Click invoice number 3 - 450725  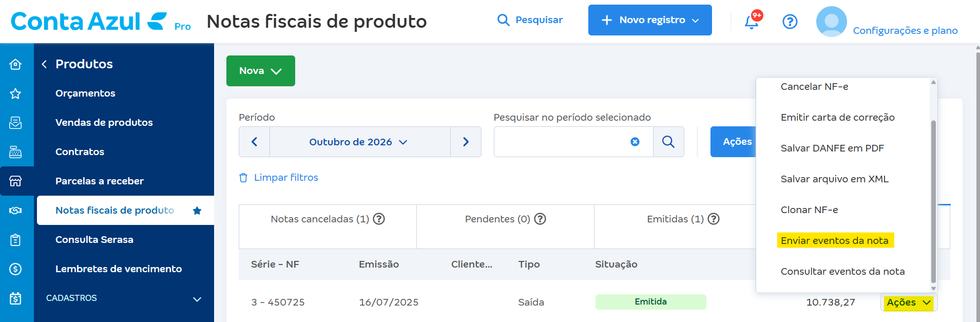click(278, 302)
